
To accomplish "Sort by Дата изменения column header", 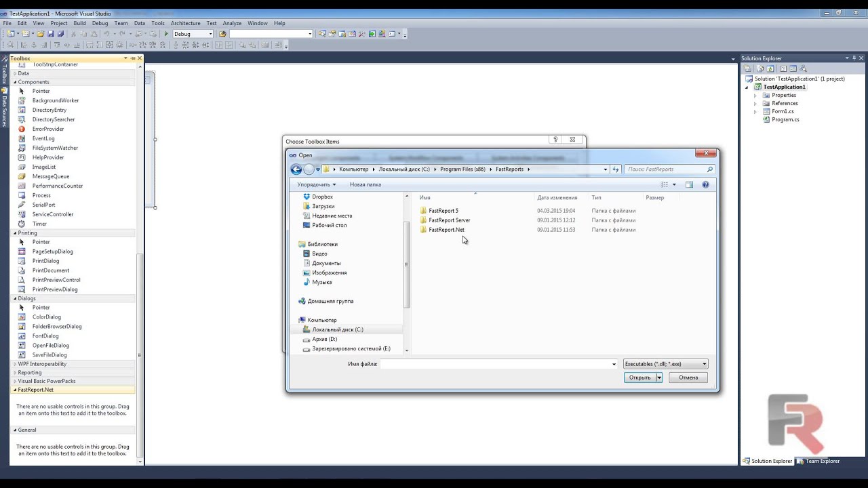I will tap(557, 198).
